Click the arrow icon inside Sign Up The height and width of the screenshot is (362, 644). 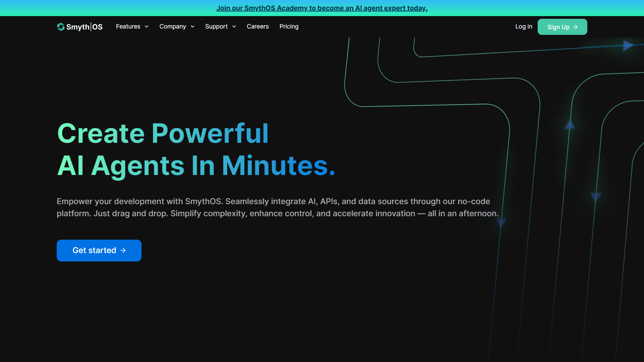point(575,27)
